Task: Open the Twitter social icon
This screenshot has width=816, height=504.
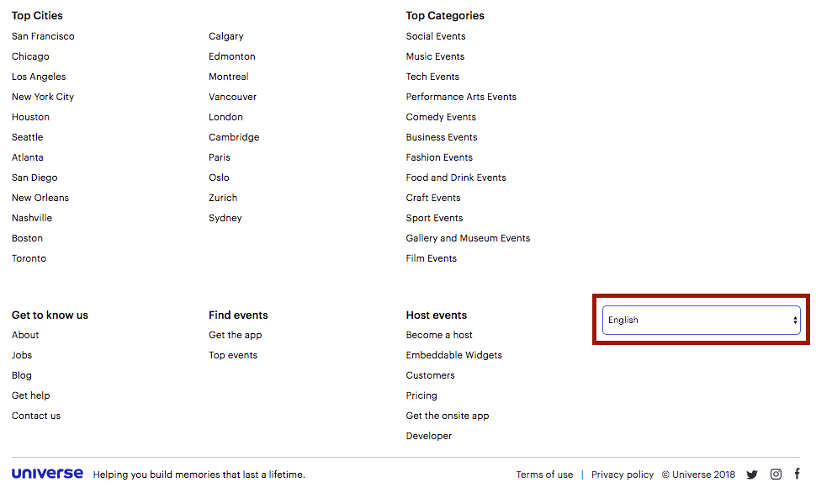Action: 751,475
